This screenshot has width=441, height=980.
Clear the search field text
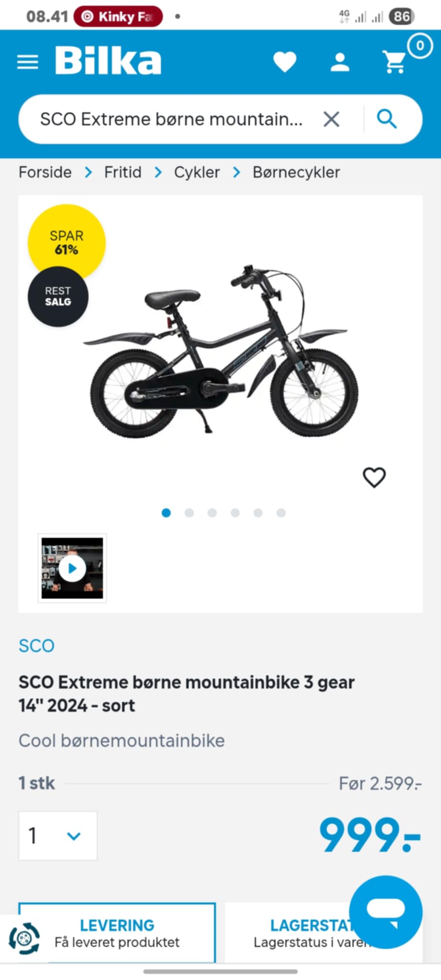coord(331,119)
